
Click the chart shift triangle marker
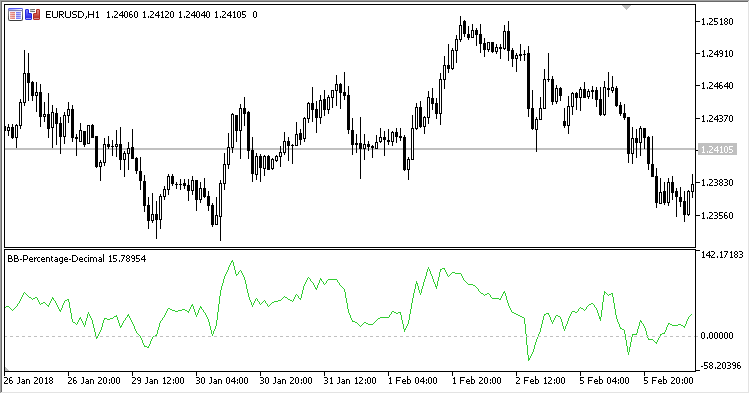pyautogui.click(x=627, y=7)
